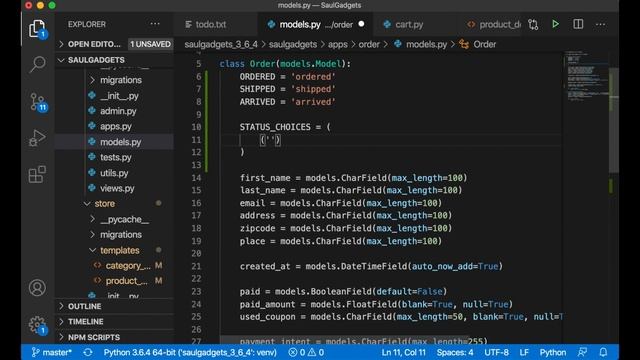Screen dimensions: 640x360
Task: Click order breadcrumb segment
Action: tap(369, 44)
